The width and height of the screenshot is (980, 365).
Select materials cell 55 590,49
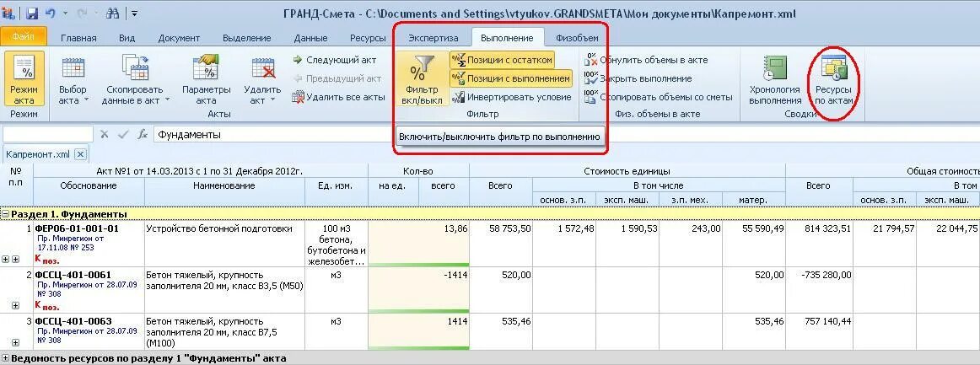753,243
